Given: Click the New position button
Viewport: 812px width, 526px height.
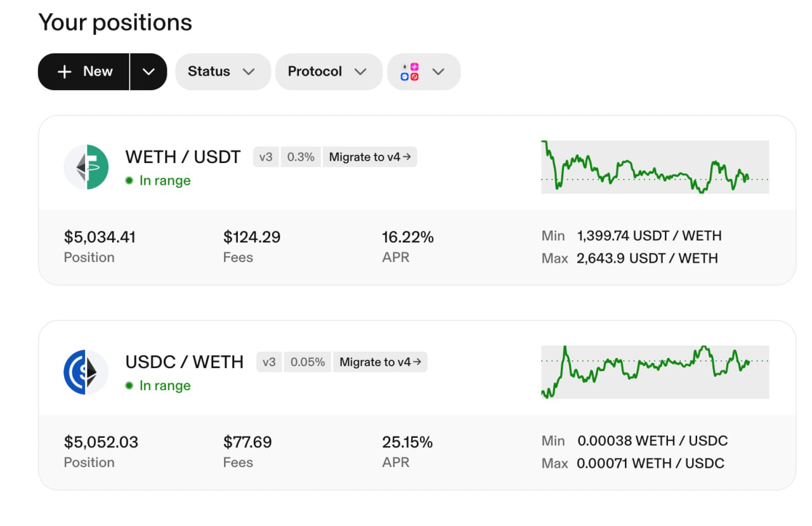Looking at the screenshot, I should tap(84, 72).
